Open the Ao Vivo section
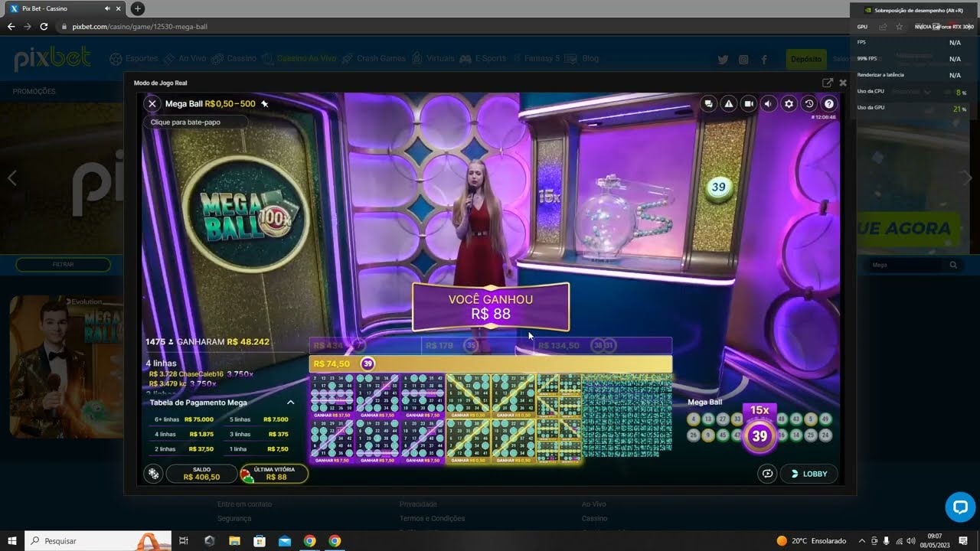 coord(185,58)
